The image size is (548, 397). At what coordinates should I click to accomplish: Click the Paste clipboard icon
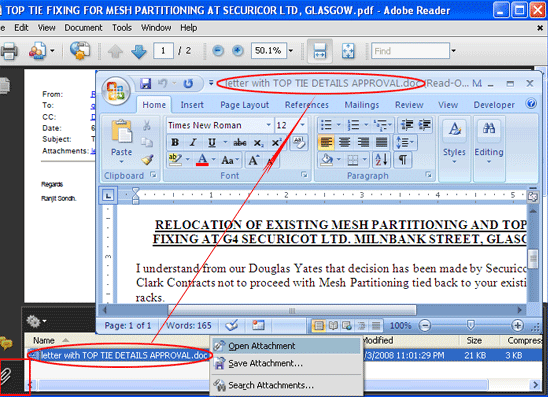(121, 131)
